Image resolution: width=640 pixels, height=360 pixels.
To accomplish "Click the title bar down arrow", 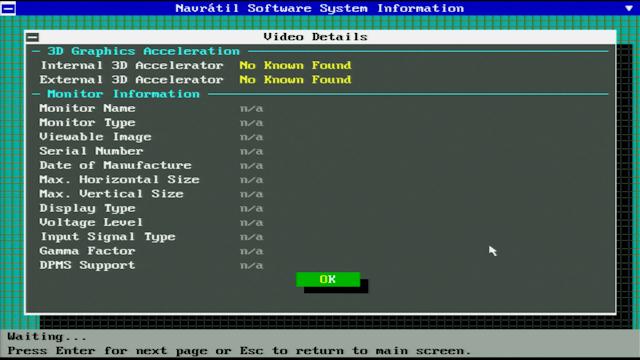I will point(629,8).
